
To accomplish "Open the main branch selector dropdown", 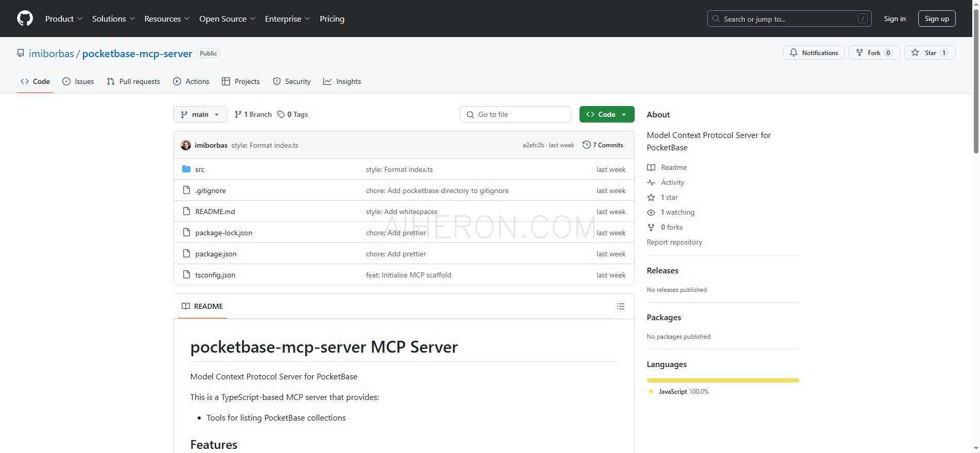I will pos(200,114).
